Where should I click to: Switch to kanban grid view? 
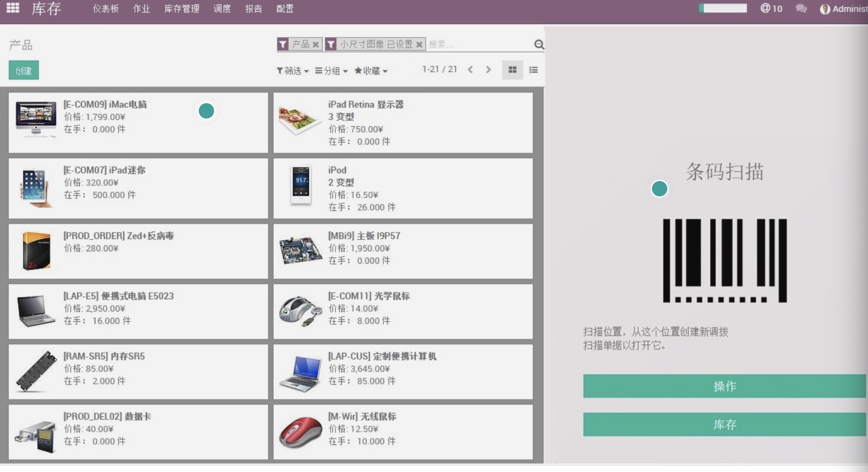(x=512, y=70)
